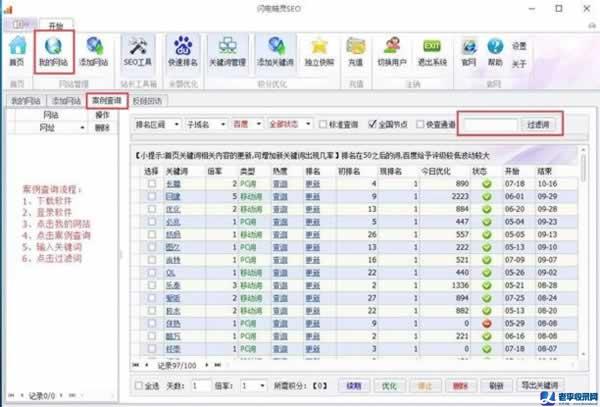Image resolution: width=600 pixels, height=407 pixels.
Task: Select the checkbox in the row ending 08-28
Action: click(152, 285)
